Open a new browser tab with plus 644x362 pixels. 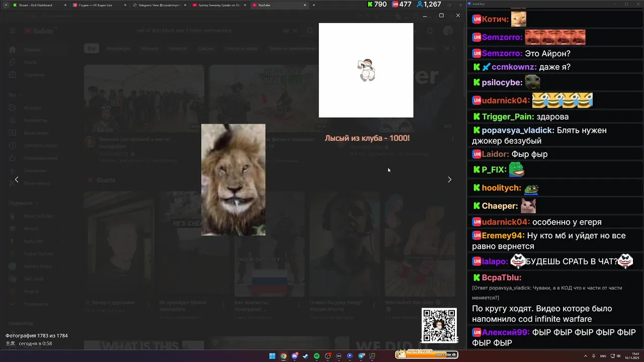pyautogui.click(x=314, y=5)
